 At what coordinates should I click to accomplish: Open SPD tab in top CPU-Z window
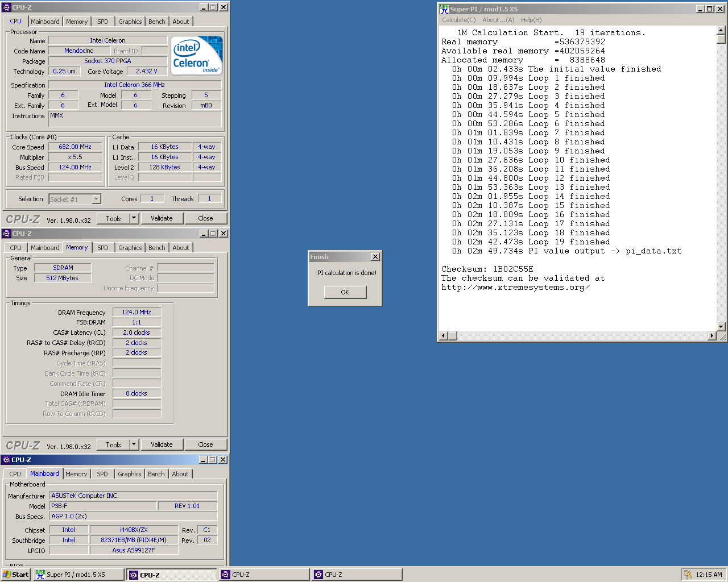tap(103, 22)
